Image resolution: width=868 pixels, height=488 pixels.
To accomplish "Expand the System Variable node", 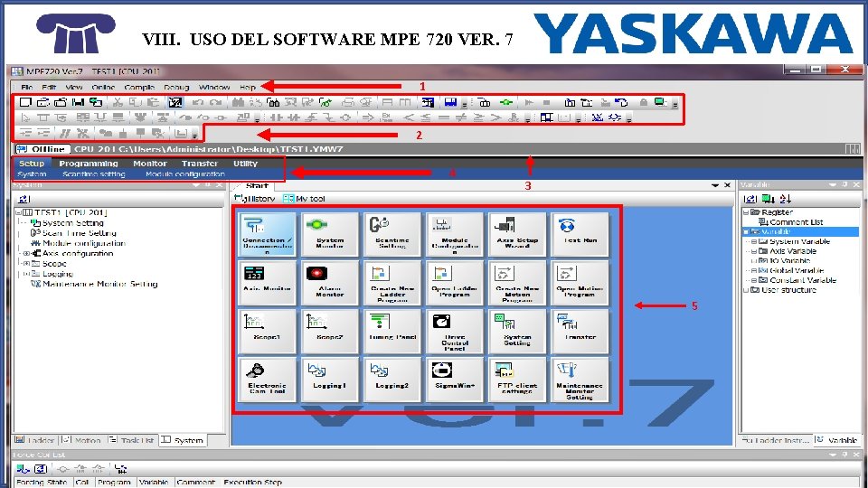I will click(x=753, y=242).
